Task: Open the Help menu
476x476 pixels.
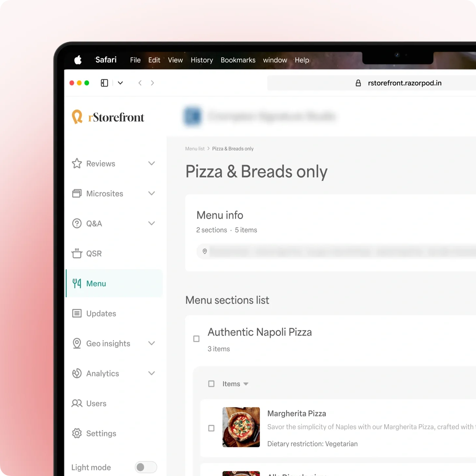Action: click(302, 60)
